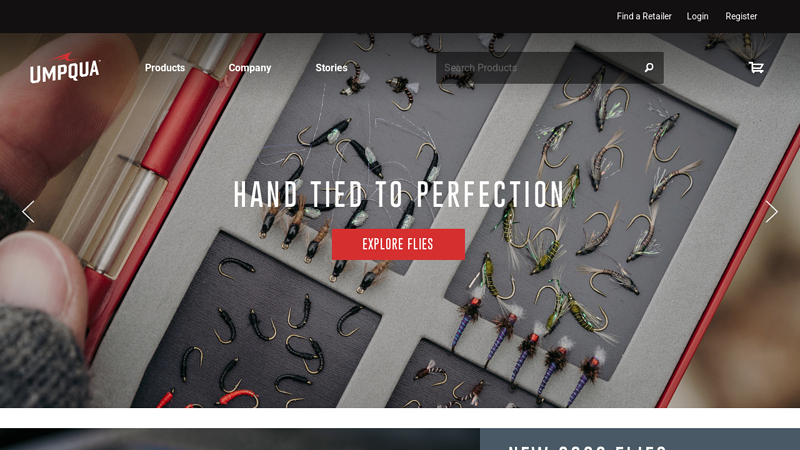Viewport: 800px width, 450px height.
Task: Advance carousel with right arrow
Action: point(771,211)
